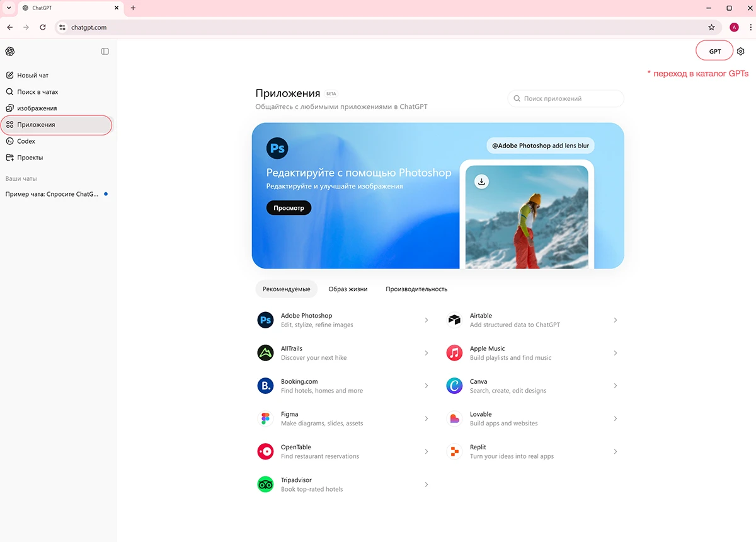Expand the OpenTable row chevron
756x542 pixels.
point(427,451)
